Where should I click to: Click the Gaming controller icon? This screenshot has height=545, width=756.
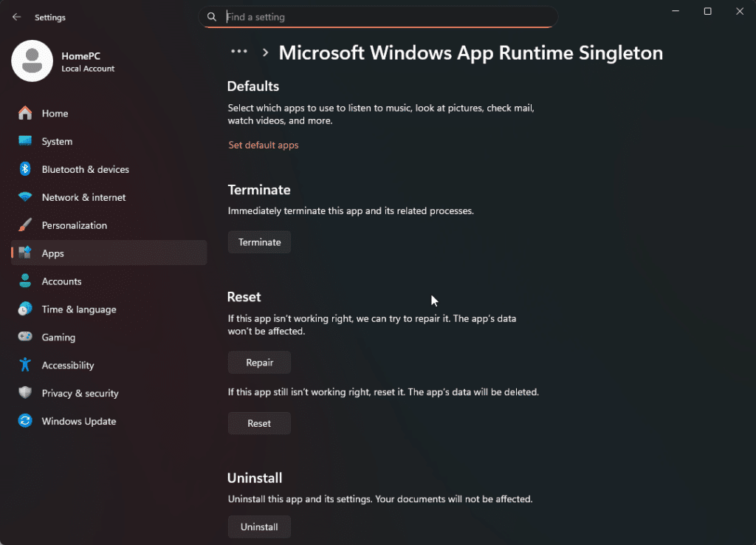pyautogui.click(x=25, y=336)
